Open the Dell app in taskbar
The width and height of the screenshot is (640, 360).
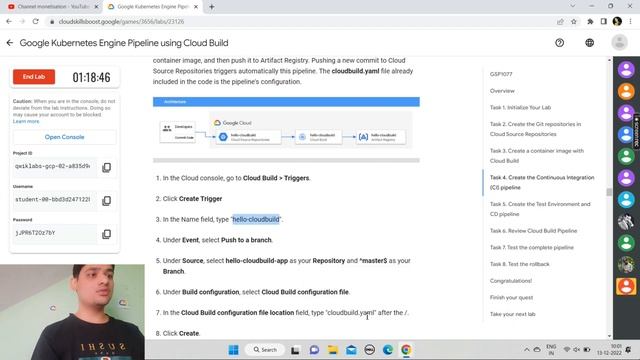pyautogui.click(x=369, y=350)
